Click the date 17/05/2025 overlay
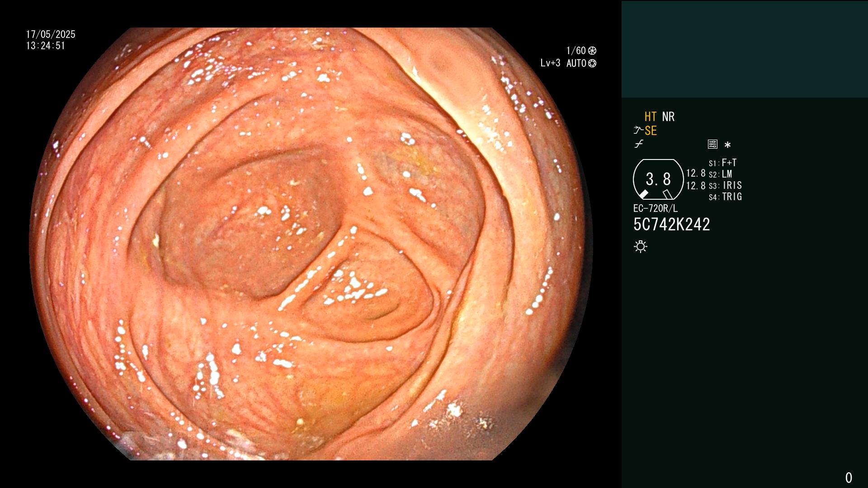Image resolution: width=868 pixels, height=488 pixels. pyautogui.click(x=51, y=34)
